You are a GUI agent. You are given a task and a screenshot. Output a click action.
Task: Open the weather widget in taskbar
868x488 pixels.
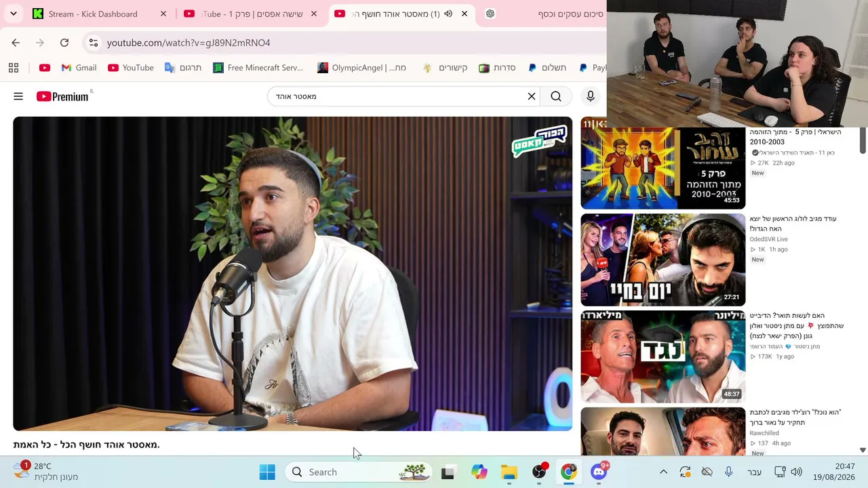46,472
